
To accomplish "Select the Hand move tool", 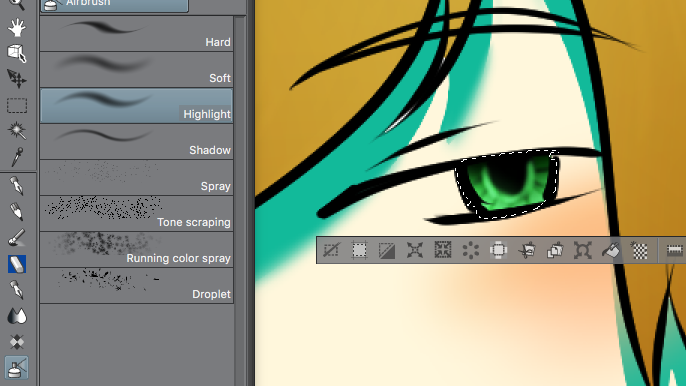I will pos(17,28).
